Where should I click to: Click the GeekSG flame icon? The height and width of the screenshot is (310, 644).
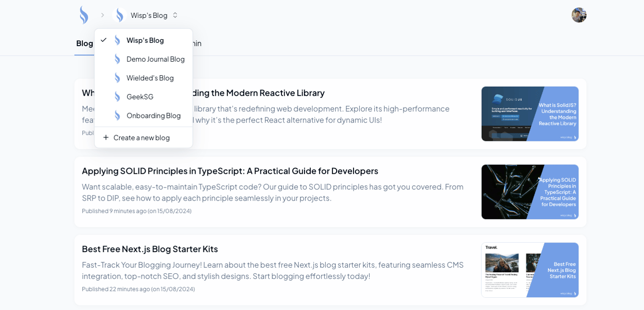click(117, 97)
